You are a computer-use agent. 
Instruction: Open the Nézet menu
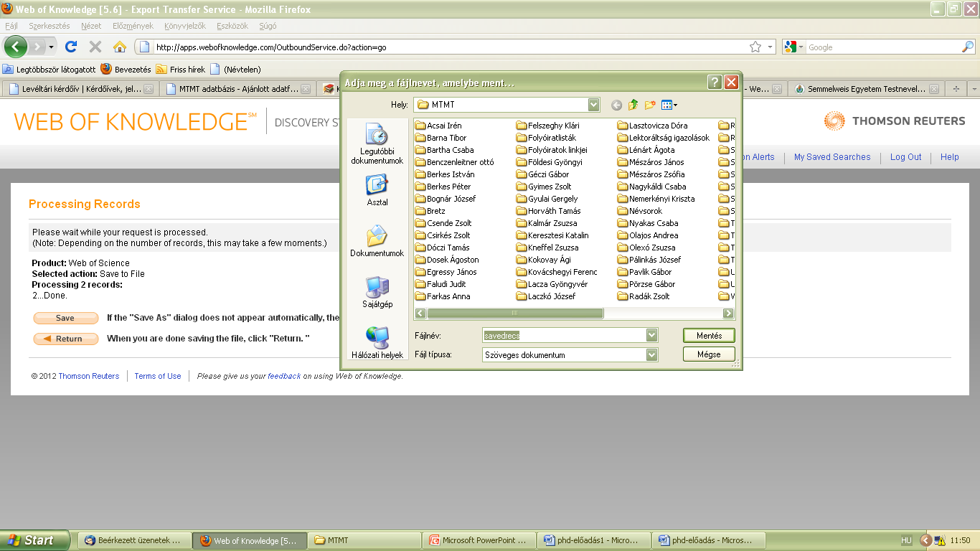coord(91,26)
